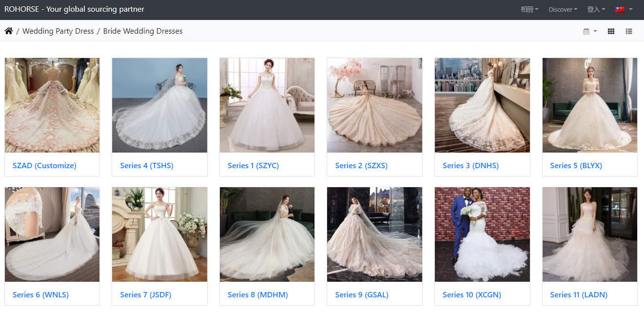644x312 pixels.
Task: Expand the 相冊 dropdown menu
Action: pyautogui.click(x=529, y=9)
